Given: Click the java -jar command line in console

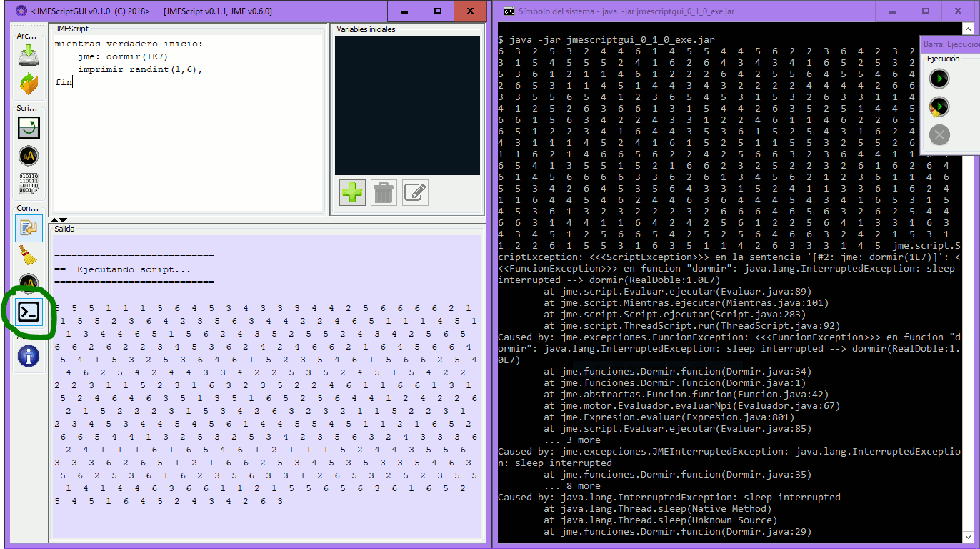Looking at the screenshot, I should (x=606, y=40).
